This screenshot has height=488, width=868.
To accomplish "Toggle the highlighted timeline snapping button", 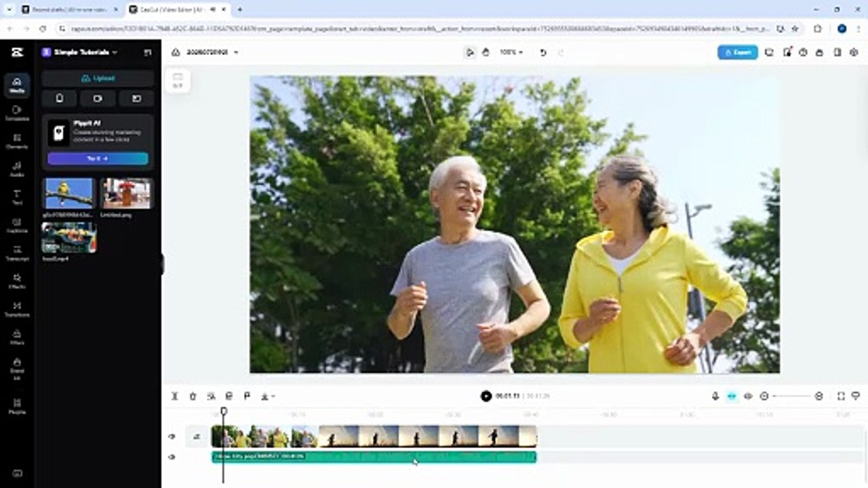I will [732, 396].
